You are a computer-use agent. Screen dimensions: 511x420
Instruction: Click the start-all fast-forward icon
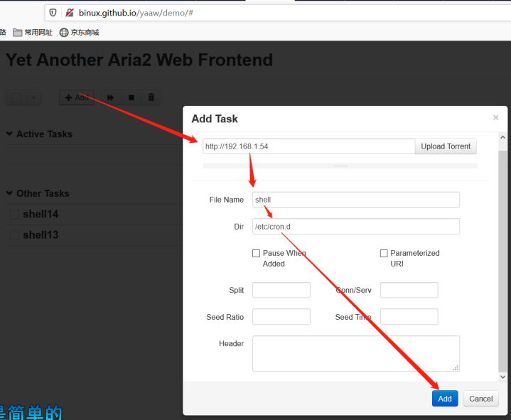point(110,97)
